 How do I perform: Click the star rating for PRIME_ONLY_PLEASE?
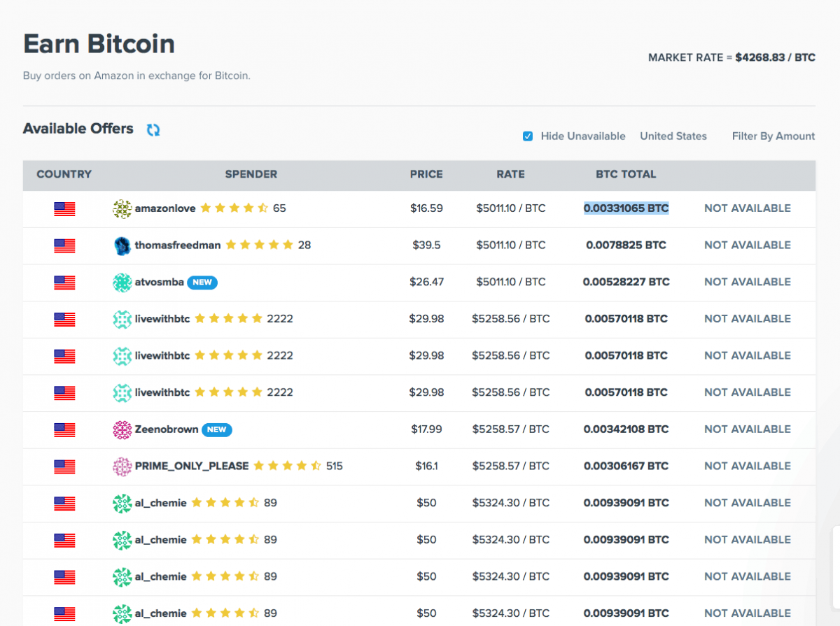point(288,465)
